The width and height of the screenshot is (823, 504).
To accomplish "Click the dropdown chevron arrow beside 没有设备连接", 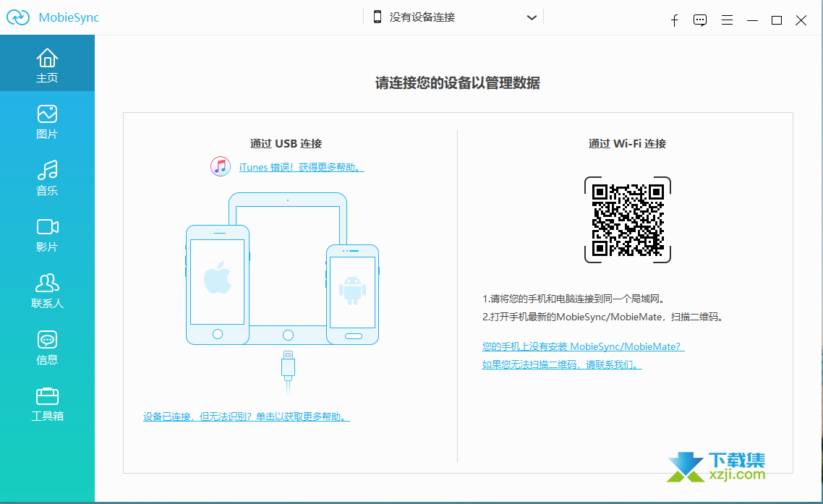I will click(532, 17).
